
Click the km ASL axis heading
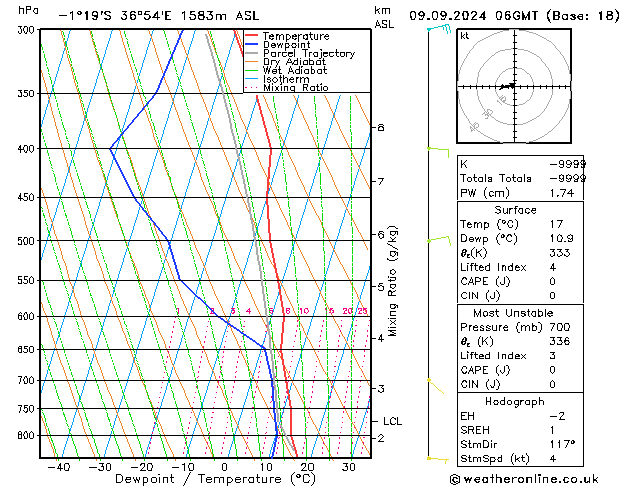(384, 17)
